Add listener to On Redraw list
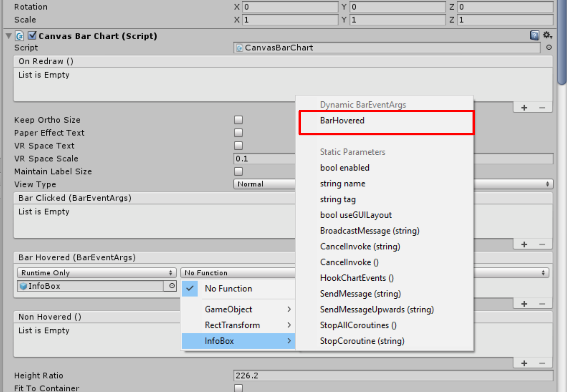 click(524, 108)
